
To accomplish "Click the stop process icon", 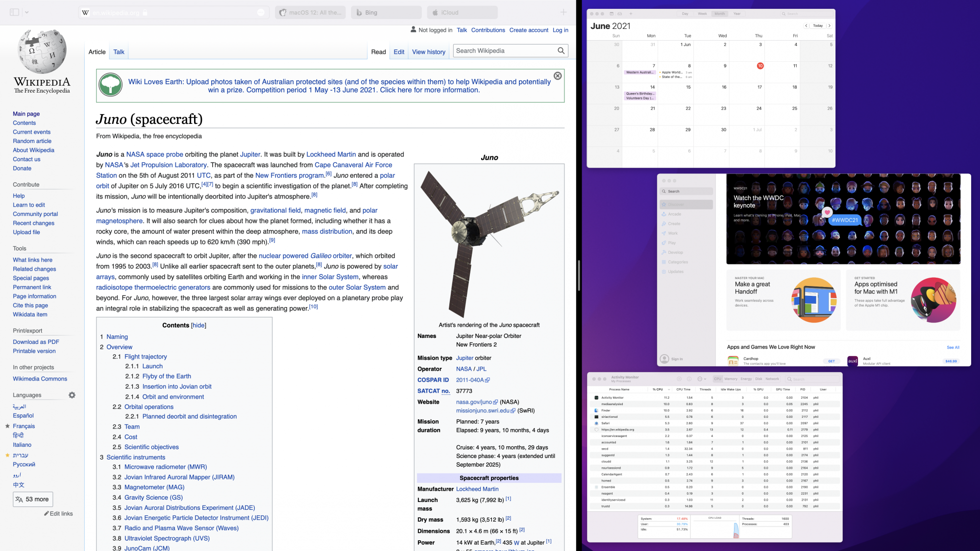I will point(679,379).
